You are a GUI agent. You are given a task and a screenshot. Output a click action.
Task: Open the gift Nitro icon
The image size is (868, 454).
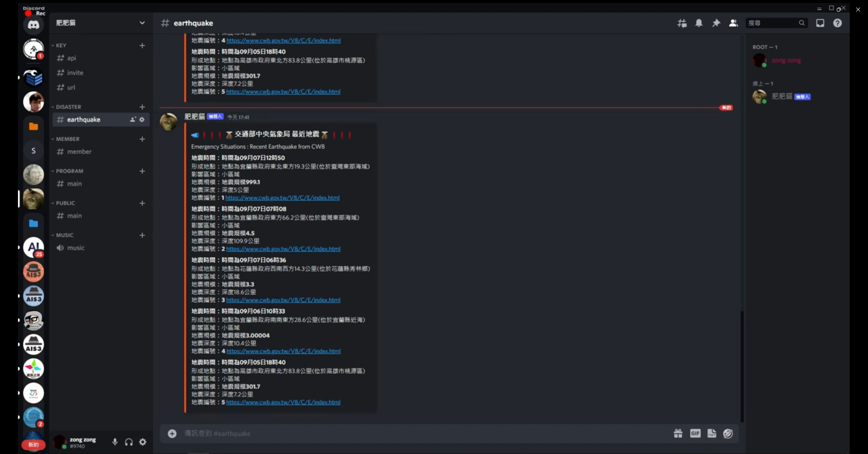coord(678,433)
